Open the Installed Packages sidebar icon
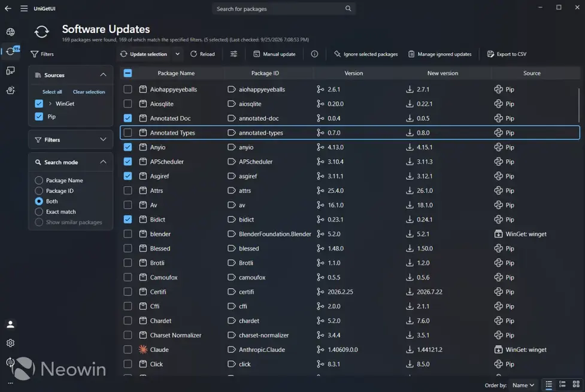 point(10,71)
